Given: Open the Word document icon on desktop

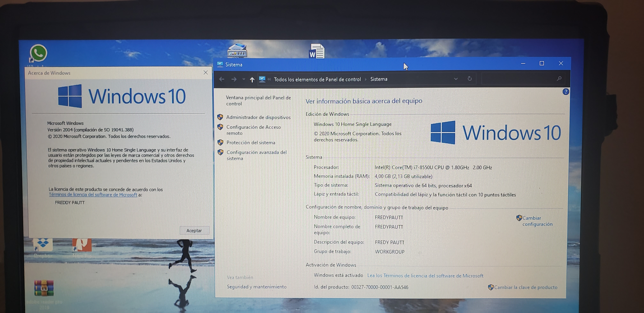Looking at the screenshot, I should (317, 51).
